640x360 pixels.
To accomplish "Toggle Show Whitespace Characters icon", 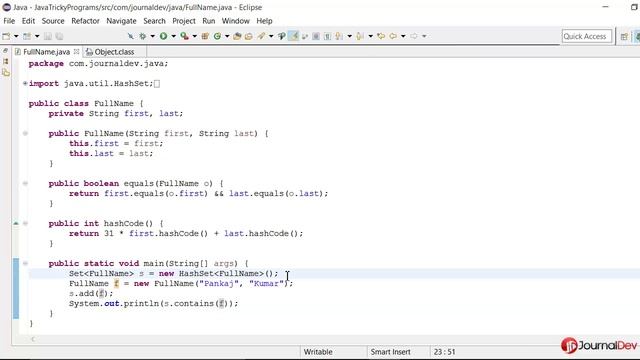I will 327,36.
